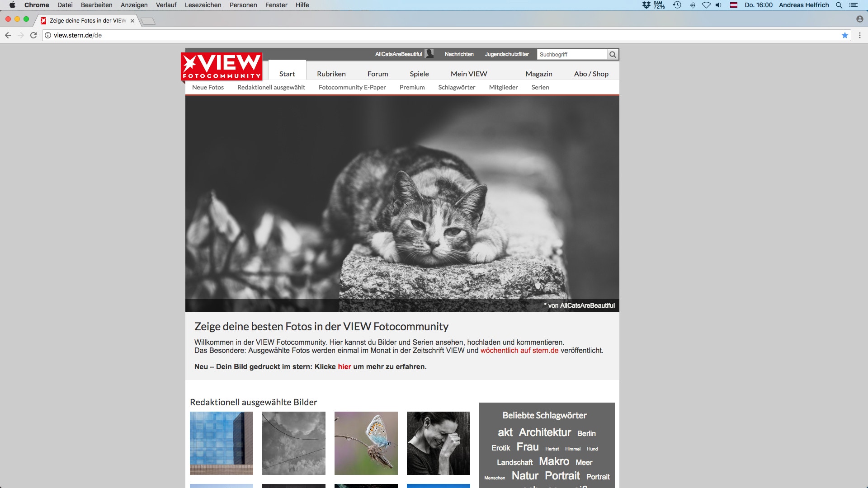Click the 'Berlin' tag
868x488 pixels.
click(x=586, y=433)
